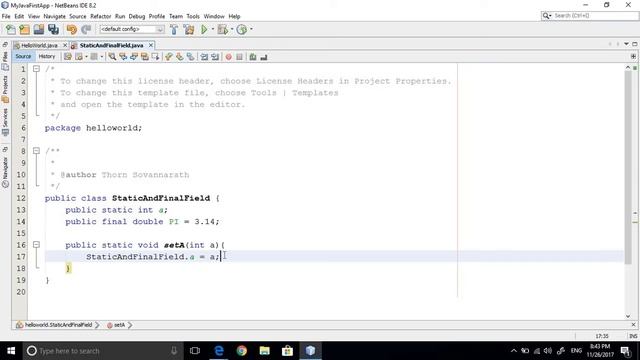Open the Run Project dropdown arrow

pos(213,29)
